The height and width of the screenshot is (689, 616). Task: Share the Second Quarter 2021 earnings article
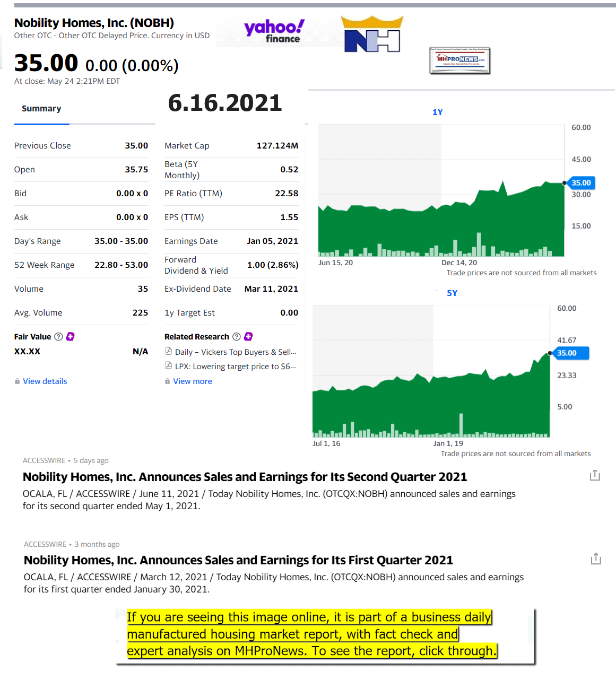tap(595, 475)
